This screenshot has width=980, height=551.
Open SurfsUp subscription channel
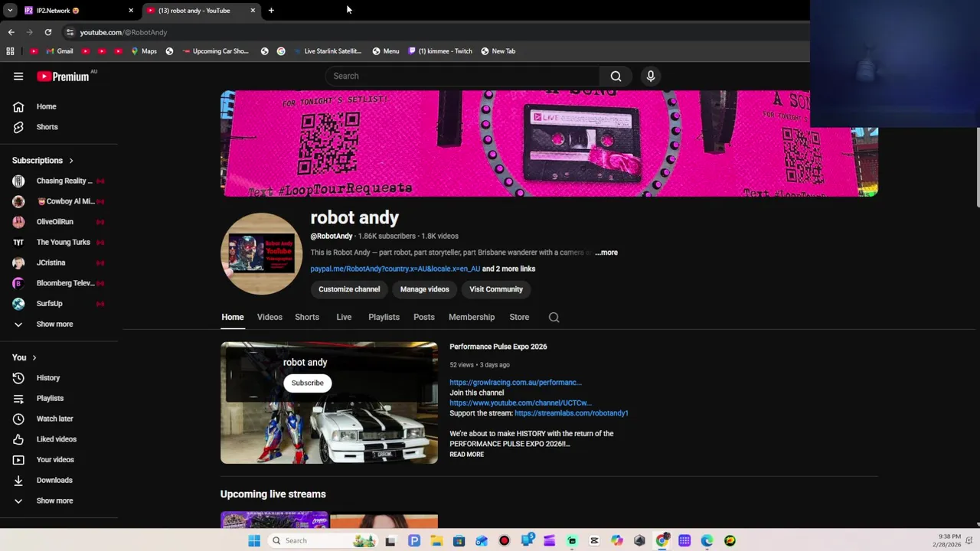point(59,304)
